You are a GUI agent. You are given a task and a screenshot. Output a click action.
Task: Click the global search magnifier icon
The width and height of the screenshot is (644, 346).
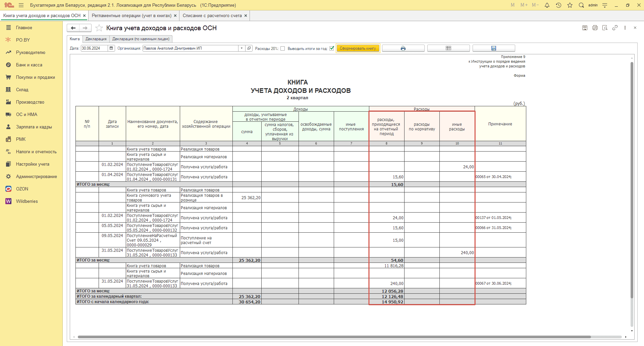pyautogui.click(x=581, y=5)
